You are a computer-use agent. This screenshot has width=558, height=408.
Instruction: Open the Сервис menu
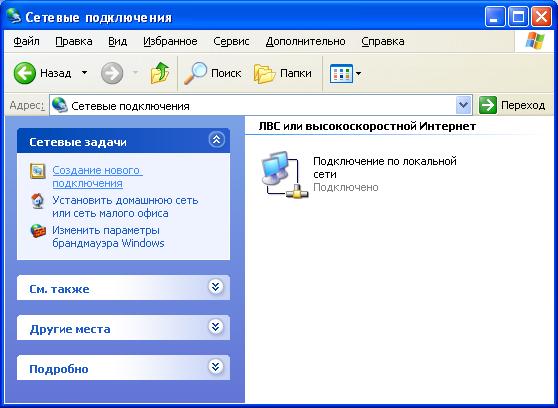(231, 41)
